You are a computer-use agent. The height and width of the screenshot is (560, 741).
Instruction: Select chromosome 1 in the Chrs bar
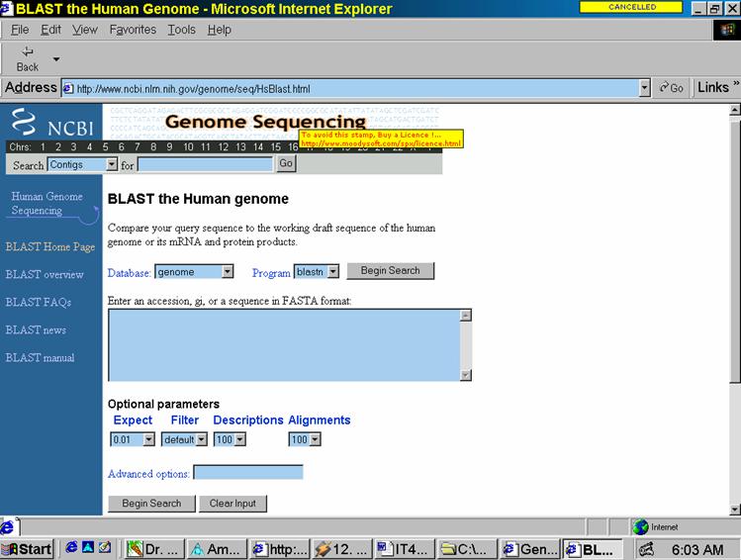pos(43,147)
